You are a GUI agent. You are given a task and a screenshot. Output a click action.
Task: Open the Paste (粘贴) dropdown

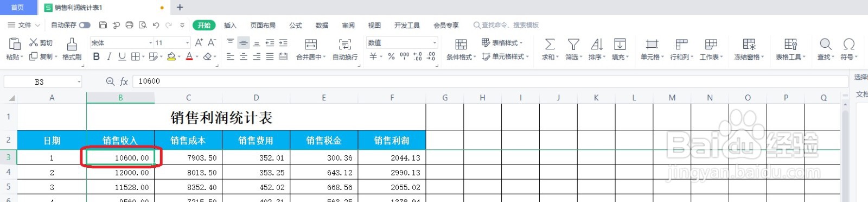point(15,57)
